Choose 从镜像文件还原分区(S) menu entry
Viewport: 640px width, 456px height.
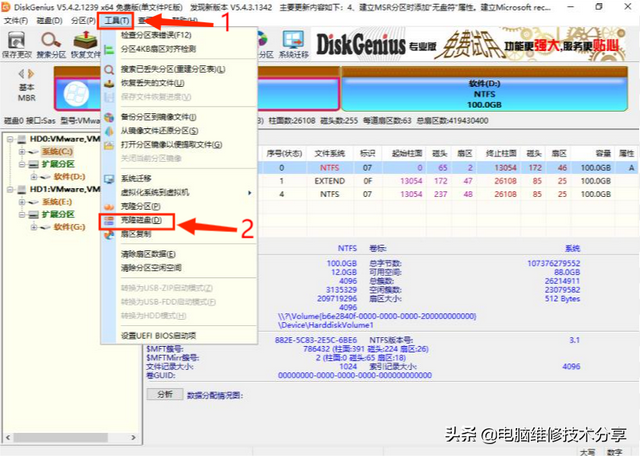[159, 131]
